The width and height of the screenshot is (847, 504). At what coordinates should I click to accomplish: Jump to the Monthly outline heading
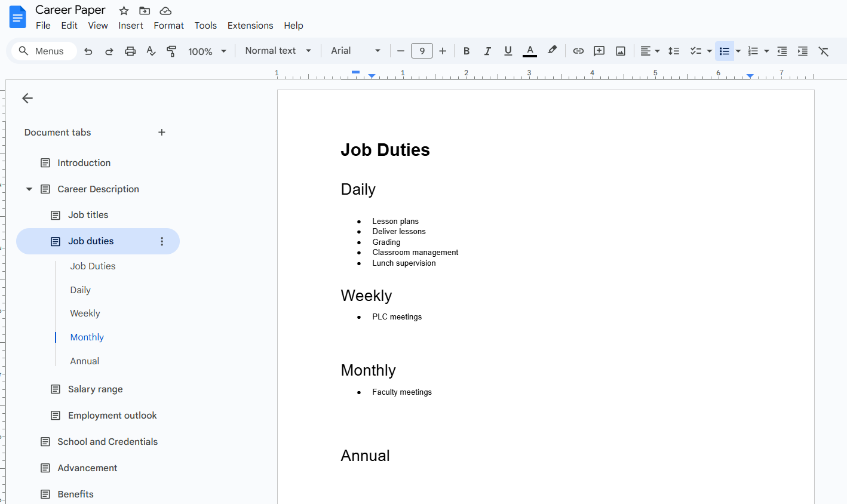87,337
